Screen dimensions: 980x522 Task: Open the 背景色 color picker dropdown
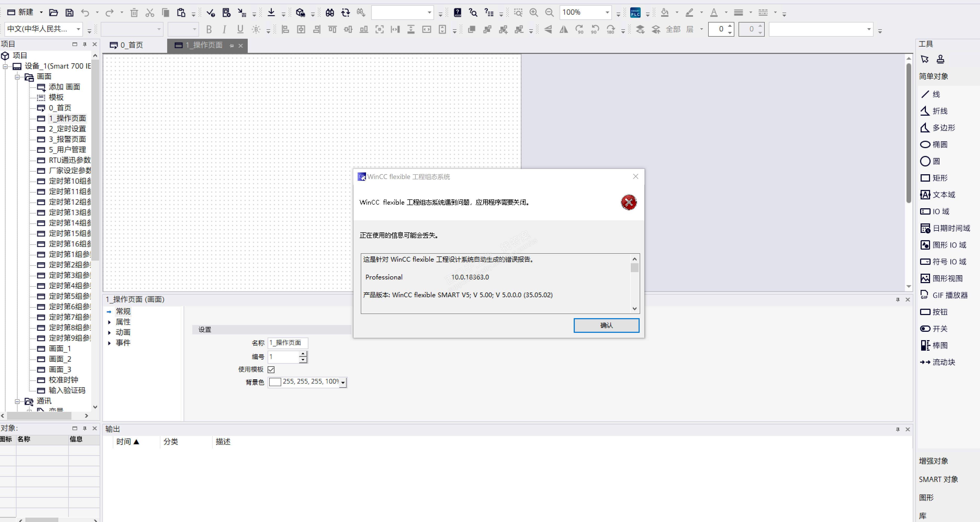(343, 382)
